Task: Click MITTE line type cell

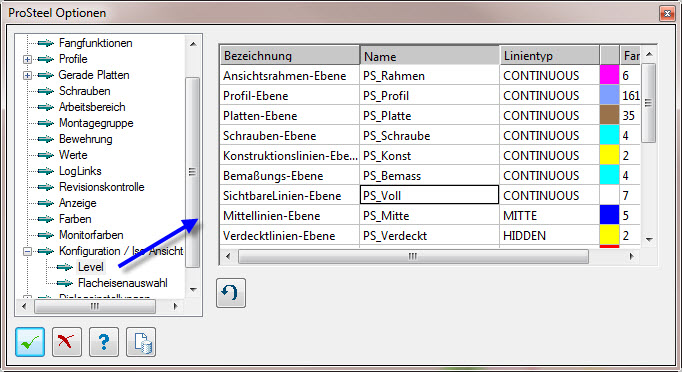Action: point(549,215)
